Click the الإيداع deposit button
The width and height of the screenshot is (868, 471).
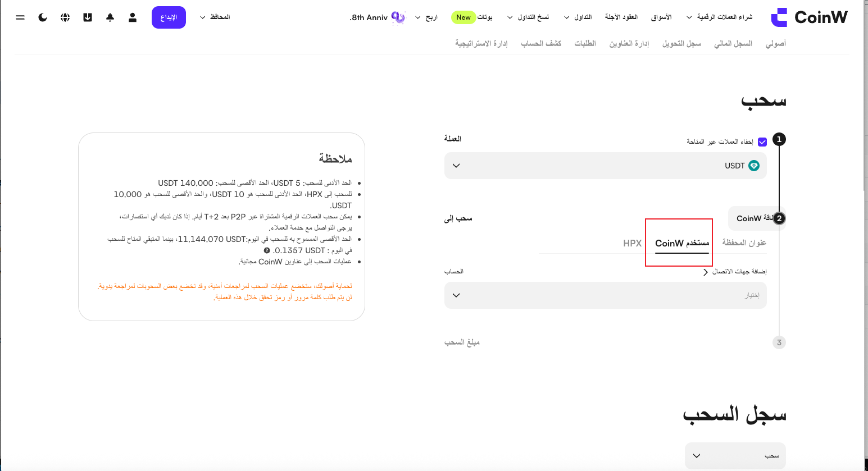point(169,17)
